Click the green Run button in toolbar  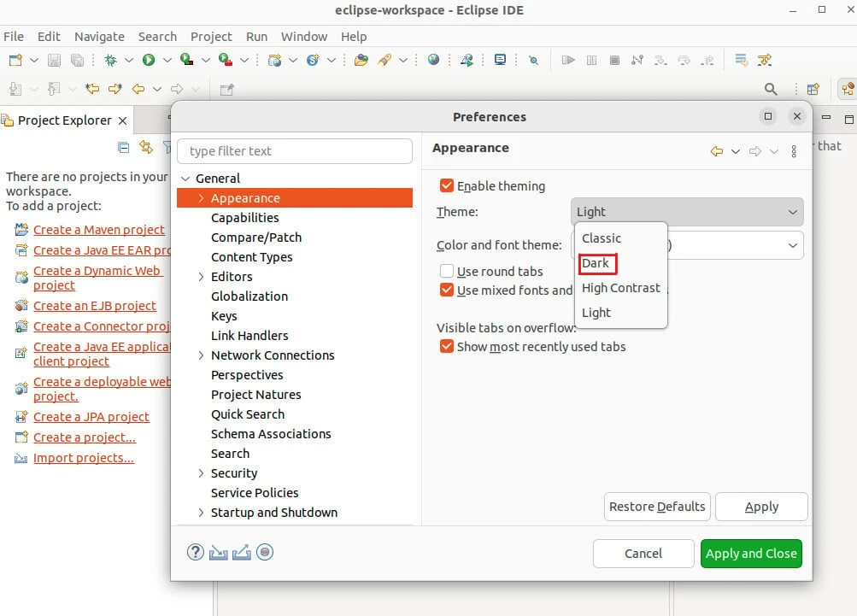[x=149, y=60]
